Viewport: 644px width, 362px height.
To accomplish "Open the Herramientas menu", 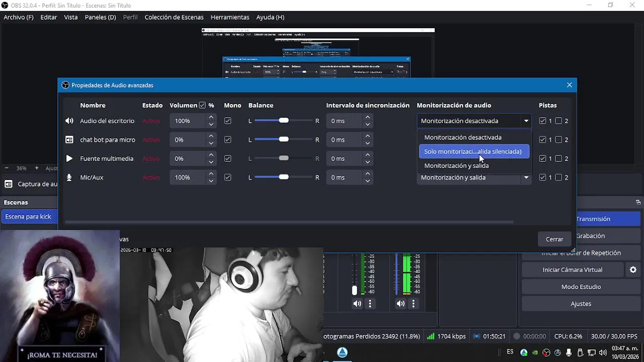I will 230,17.
